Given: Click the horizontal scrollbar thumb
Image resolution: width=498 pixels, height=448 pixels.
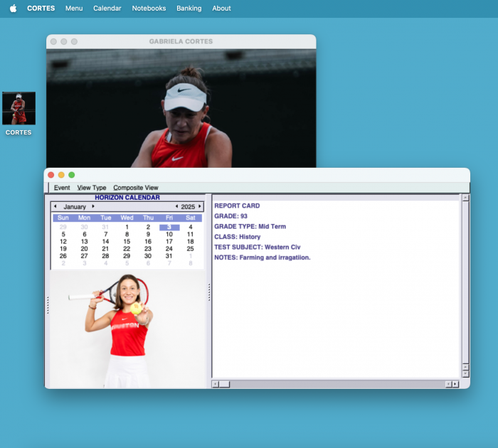Looking at the screenshot, I should click(224, 384).
